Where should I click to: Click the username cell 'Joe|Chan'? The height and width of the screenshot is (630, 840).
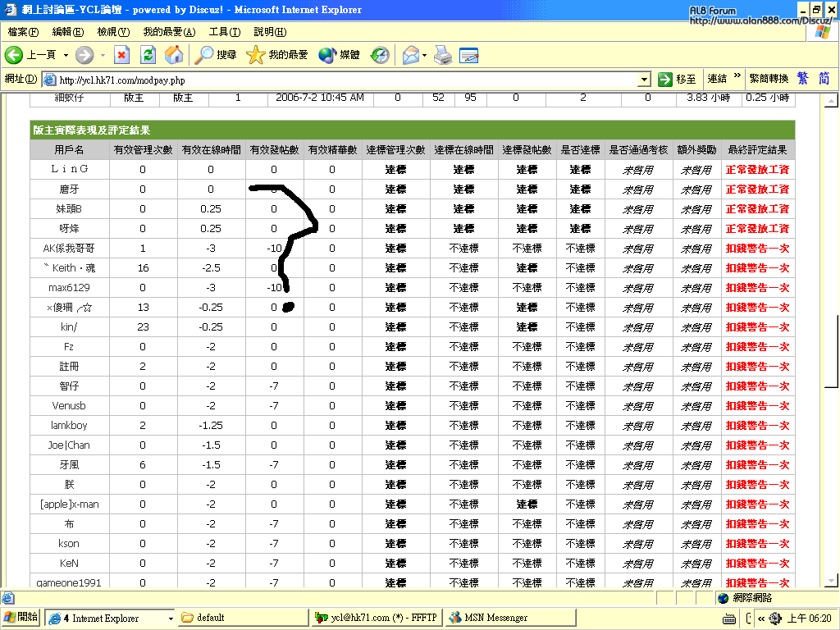click(69, 445)
